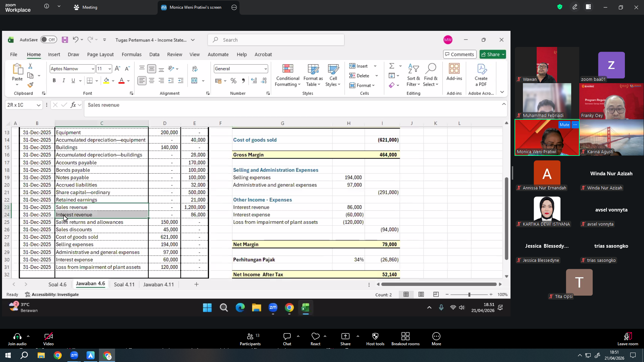Click the Insert Function fx icon
This screenshot has width=644, height=362.
[73, 105]
